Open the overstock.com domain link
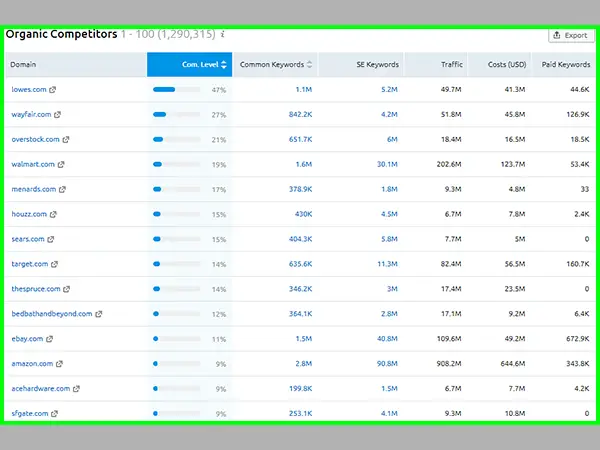The width and height of the screenshot is (600, 450). coord(35,139)
